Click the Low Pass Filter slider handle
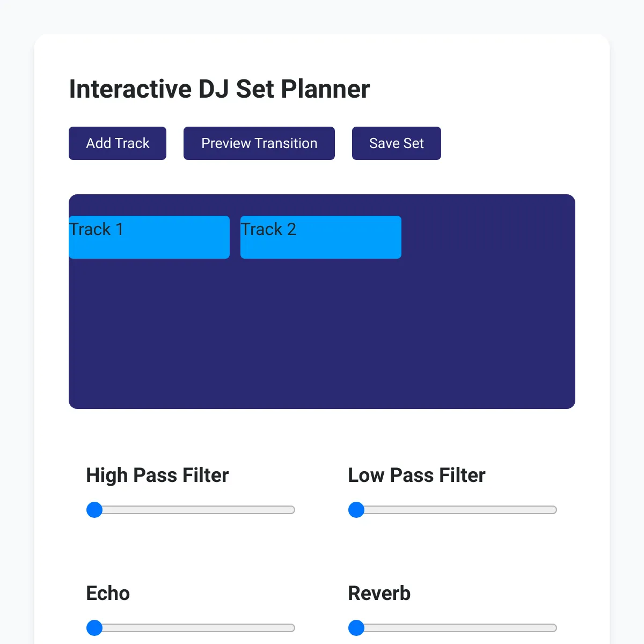 pos(356,510)
